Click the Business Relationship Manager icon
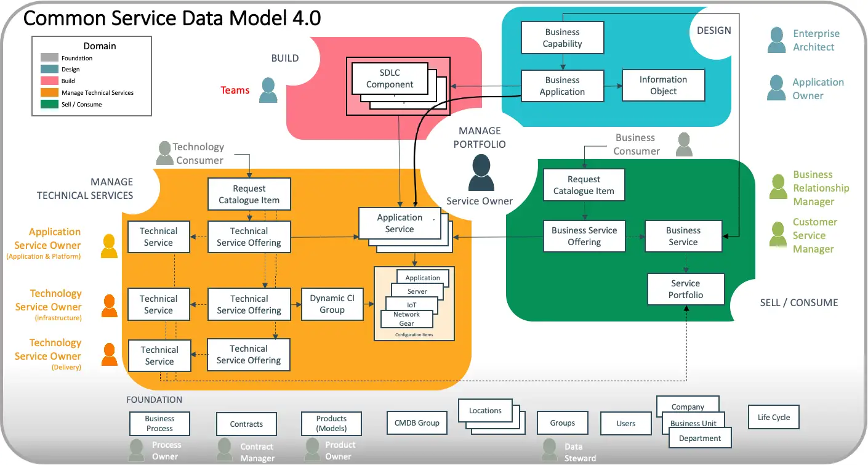868x465 pixels. (778, 187)
